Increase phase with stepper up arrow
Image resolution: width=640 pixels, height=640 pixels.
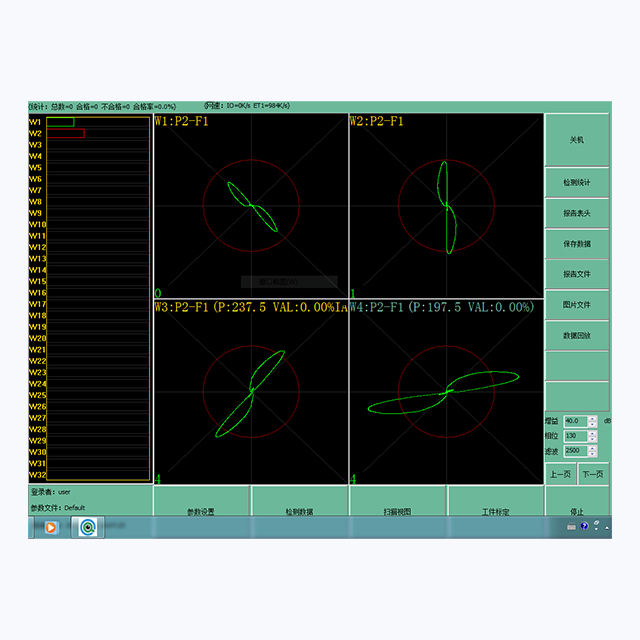tap(592, 433)
